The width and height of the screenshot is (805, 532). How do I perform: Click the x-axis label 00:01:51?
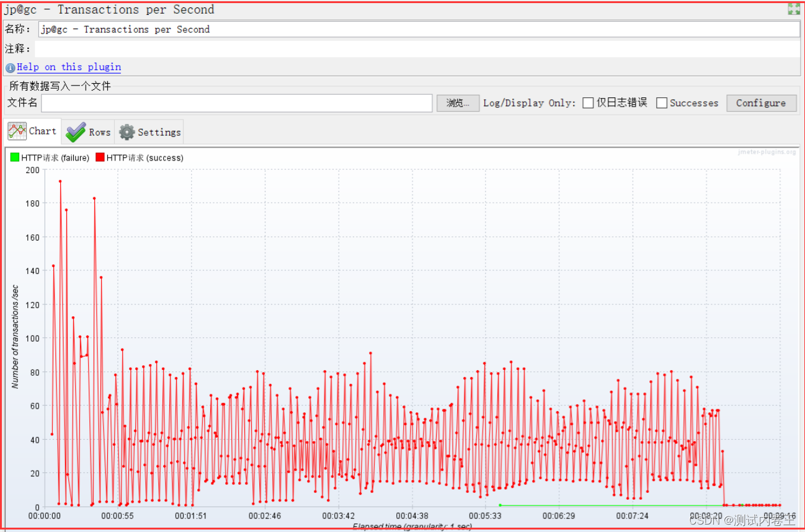[191, 516]
